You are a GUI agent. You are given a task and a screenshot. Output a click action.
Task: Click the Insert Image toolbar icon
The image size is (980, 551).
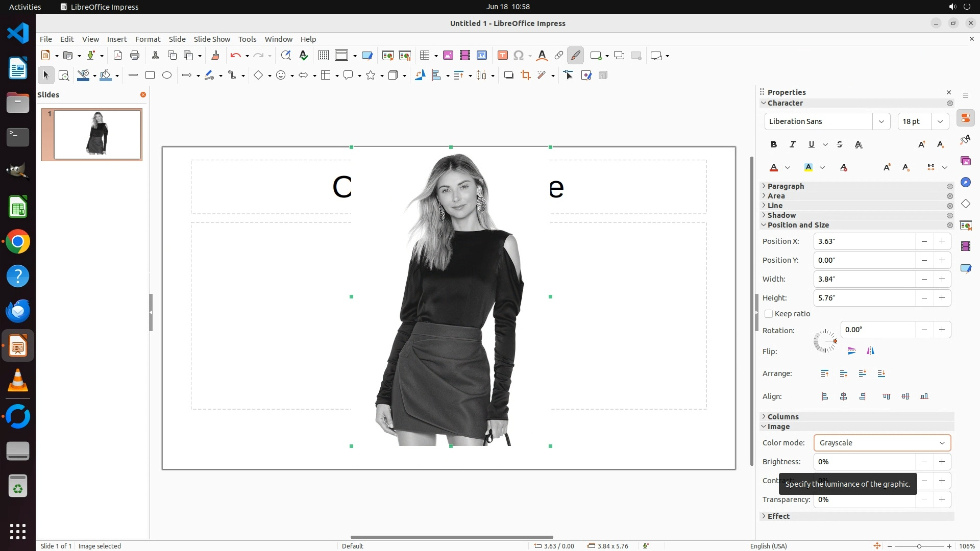pos(448,56)
